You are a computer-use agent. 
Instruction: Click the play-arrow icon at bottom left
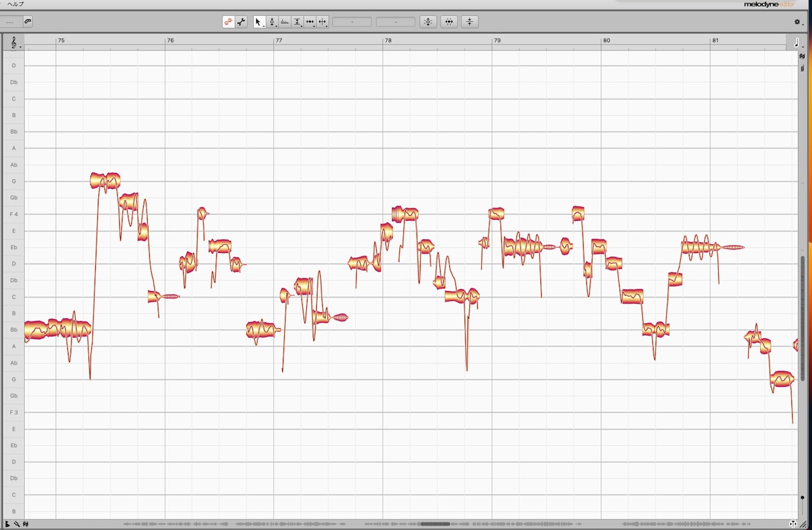pos(7,524)
